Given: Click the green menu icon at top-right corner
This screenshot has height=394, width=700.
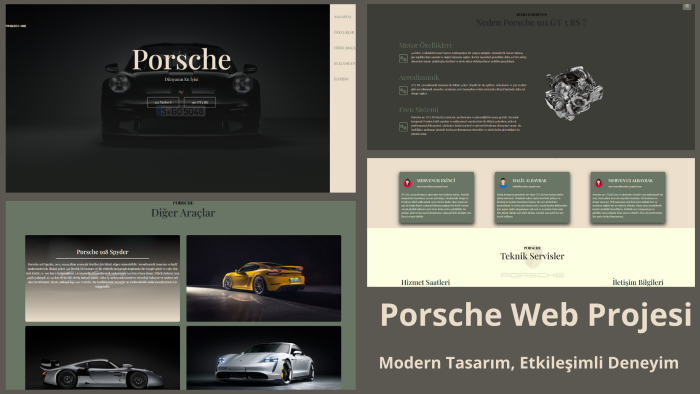Looking at the screenshot, I should pyautogui.click(x=687, y=7).
